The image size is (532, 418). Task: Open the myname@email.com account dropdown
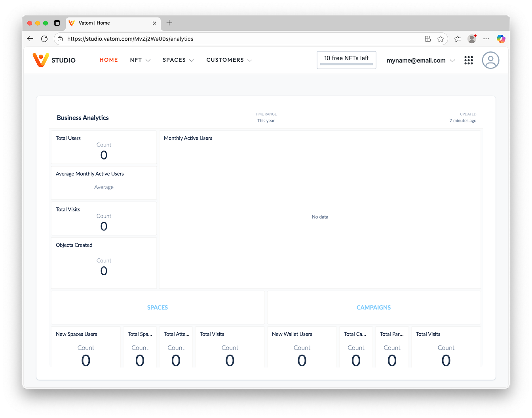420,60
